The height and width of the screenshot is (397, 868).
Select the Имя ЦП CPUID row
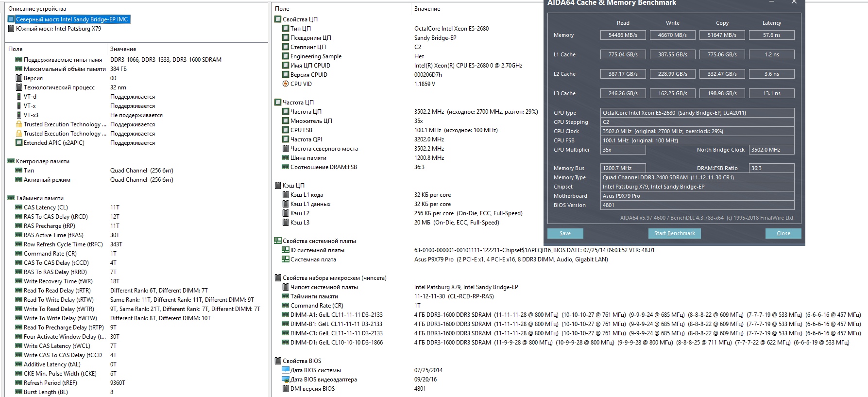coord(408,66)
